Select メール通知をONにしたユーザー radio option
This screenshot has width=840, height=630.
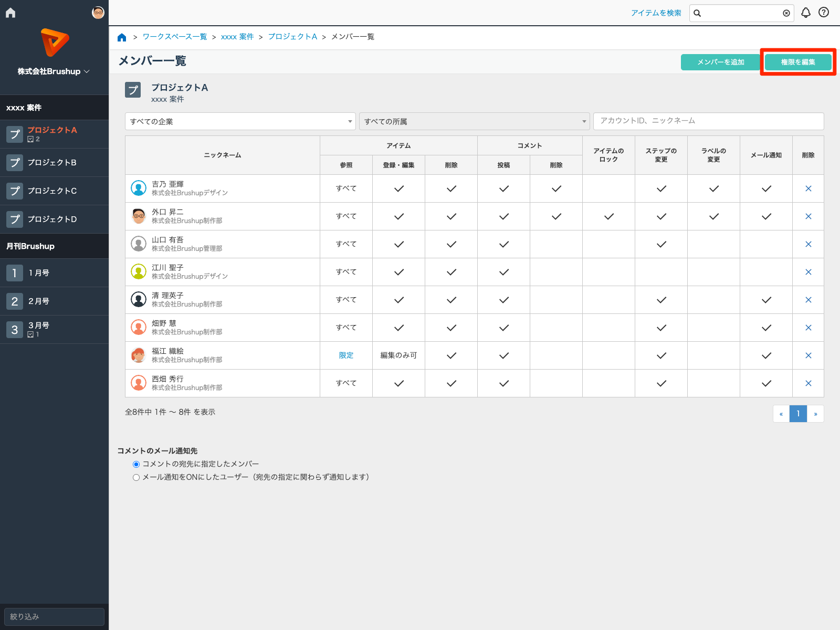(x=136, y=477)
